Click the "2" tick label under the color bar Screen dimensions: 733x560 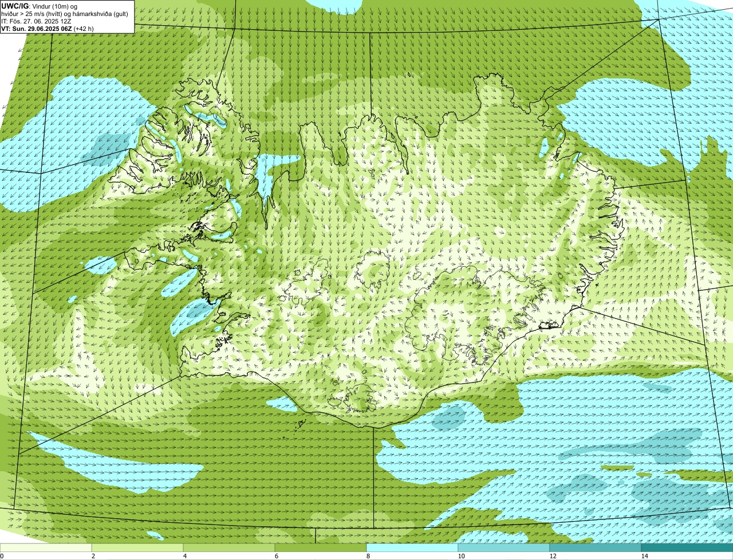click(x=93, y=556)
